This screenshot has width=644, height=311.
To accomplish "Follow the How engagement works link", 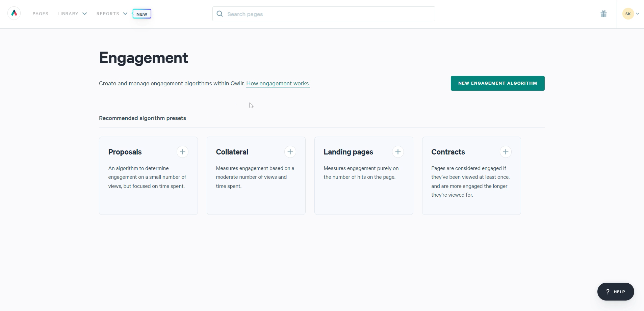I will point(278,83).
